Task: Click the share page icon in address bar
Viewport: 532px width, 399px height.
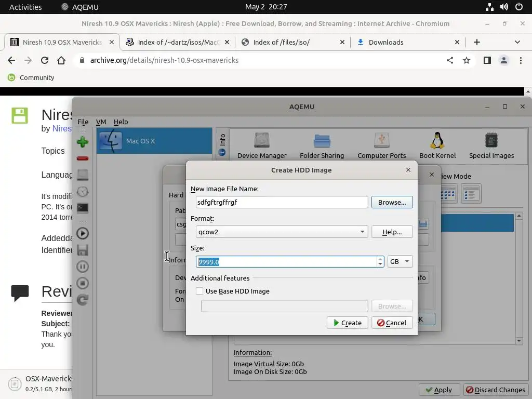Action: pyautogui.click(x=450, y=60)
